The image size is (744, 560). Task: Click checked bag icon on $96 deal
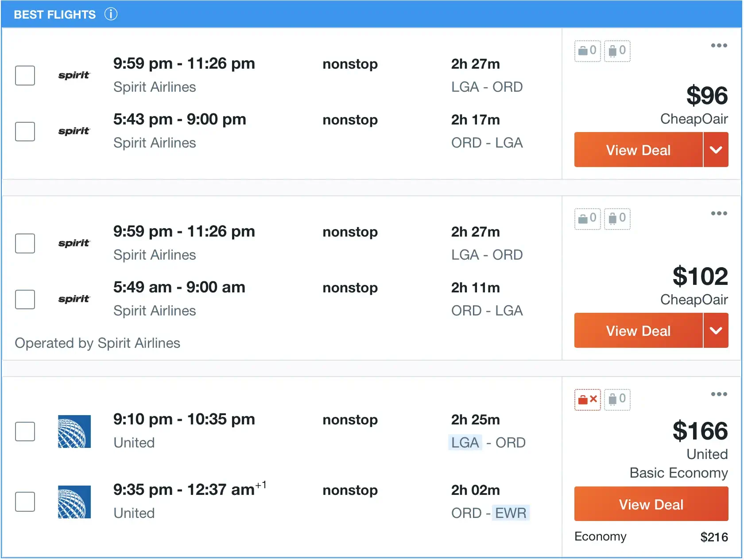tap(617, 51)
